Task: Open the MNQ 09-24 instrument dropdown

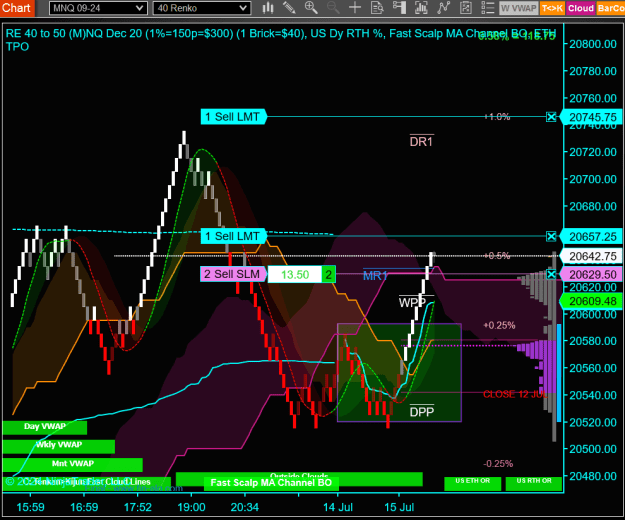Action: [98, 8]
